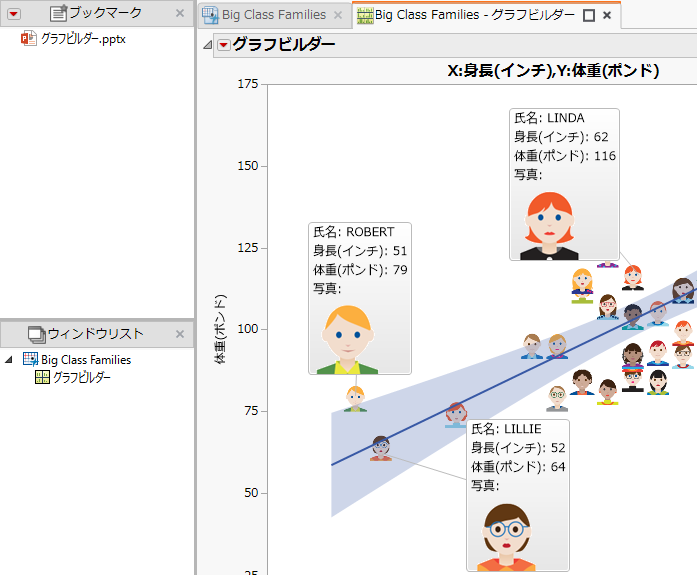The height and width of the screenshot is (575, 697).
Task: Click ROBERT's large photo in the label
Action: [x=347, y=339]
